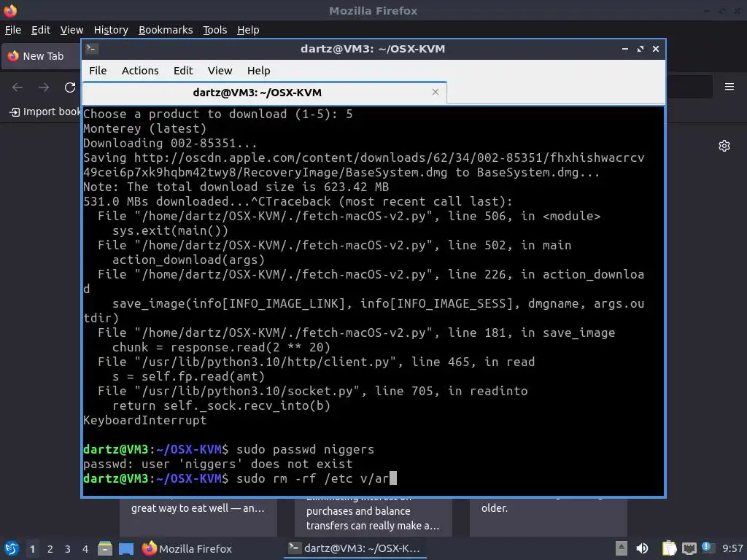Go back in Firefox history
Viewport: 747px width, 560px height.
click(18, 87)
